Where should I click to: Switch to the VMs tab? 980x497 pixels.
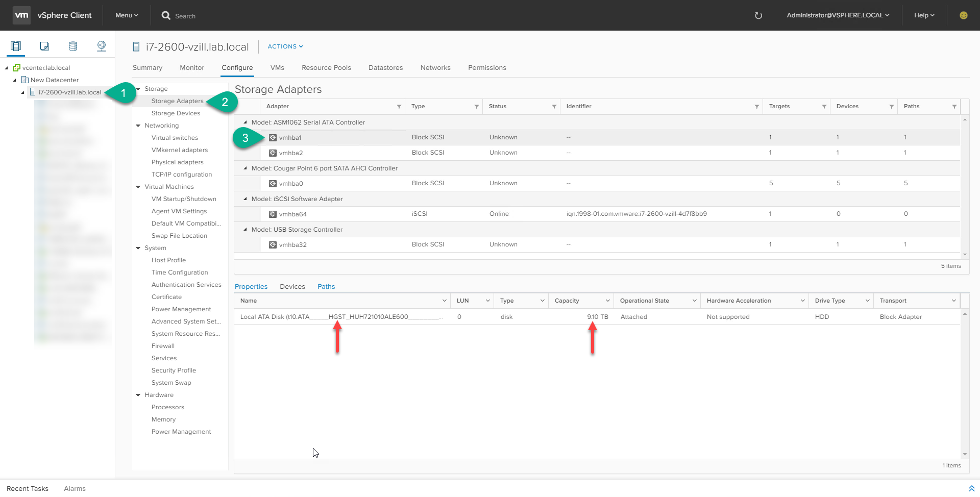277,67
